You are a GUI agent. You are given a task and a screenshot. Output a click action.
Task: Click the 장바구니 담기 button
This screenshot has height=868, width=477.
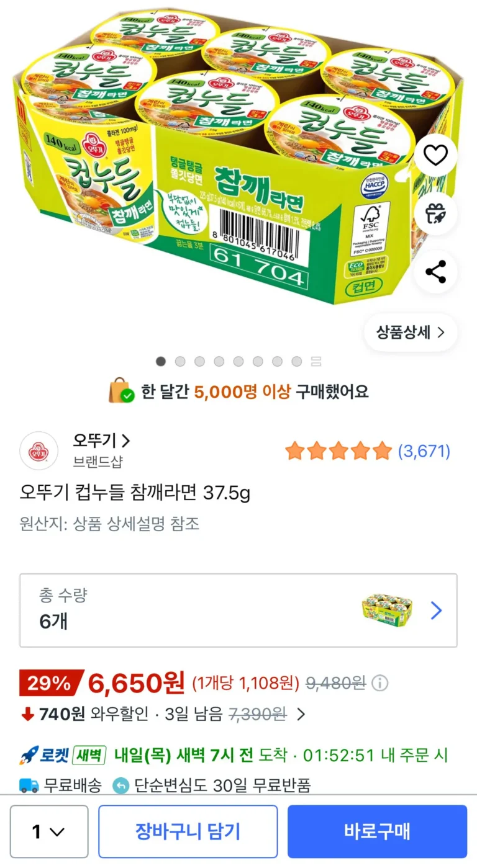coord(188,831)
